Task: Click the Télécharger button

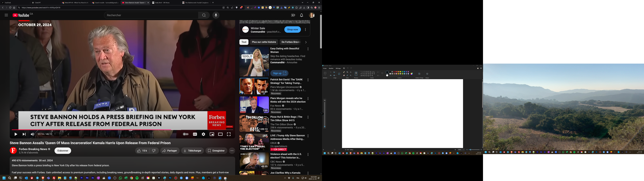Action: 193,151
